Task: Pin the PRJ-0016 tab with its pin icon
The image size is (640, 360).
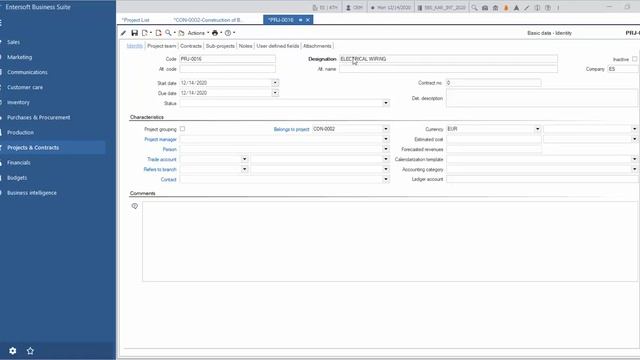Action: (x=300, y=20)
